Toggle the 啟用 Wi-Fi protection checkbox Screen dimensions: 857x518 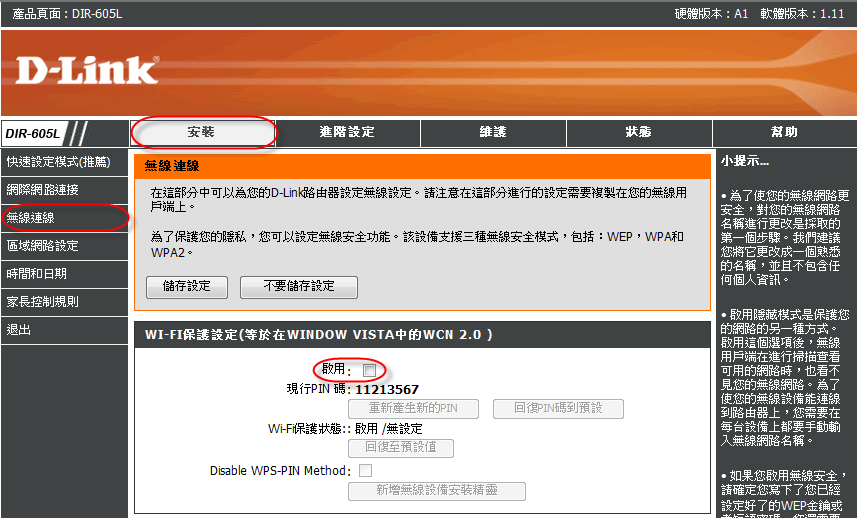pyautogui.click(x=369, y=370)
